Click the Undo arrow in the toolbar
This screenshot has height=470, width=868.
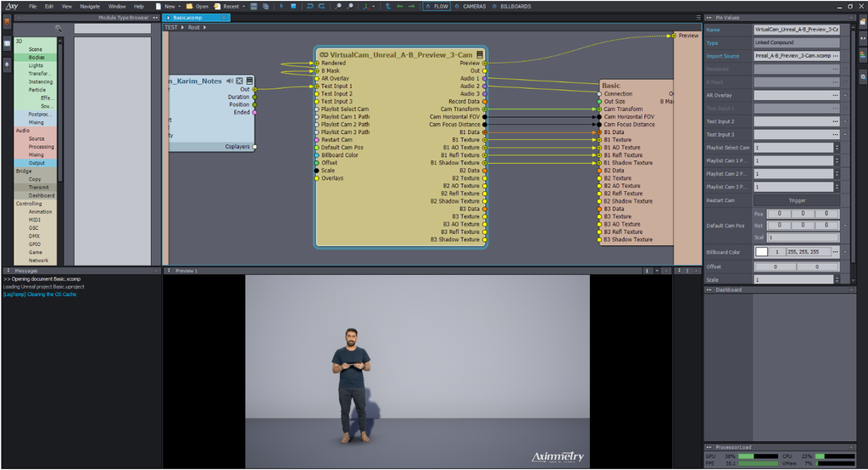[310, 6]
